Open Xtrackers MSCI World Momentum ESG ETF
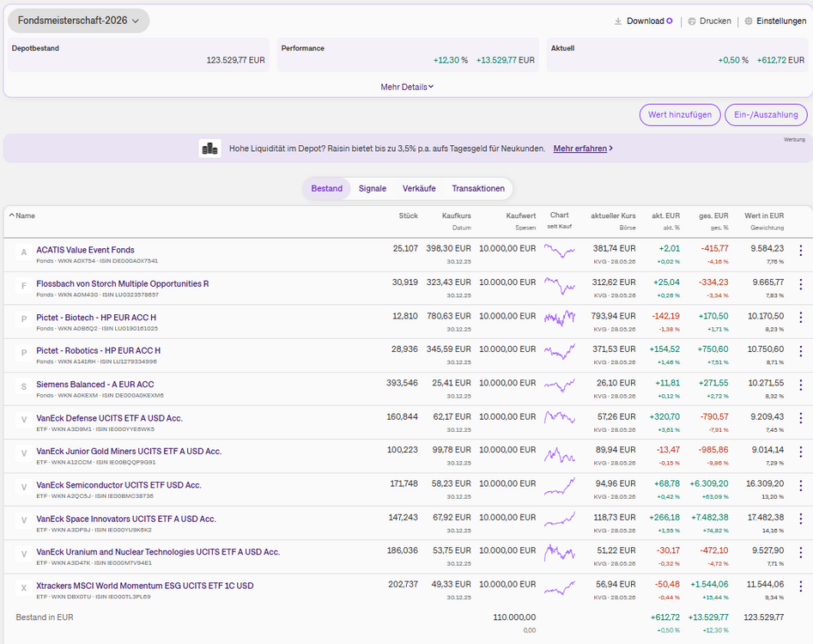Viewport: 813px width, 644px height. coord(145,586)
